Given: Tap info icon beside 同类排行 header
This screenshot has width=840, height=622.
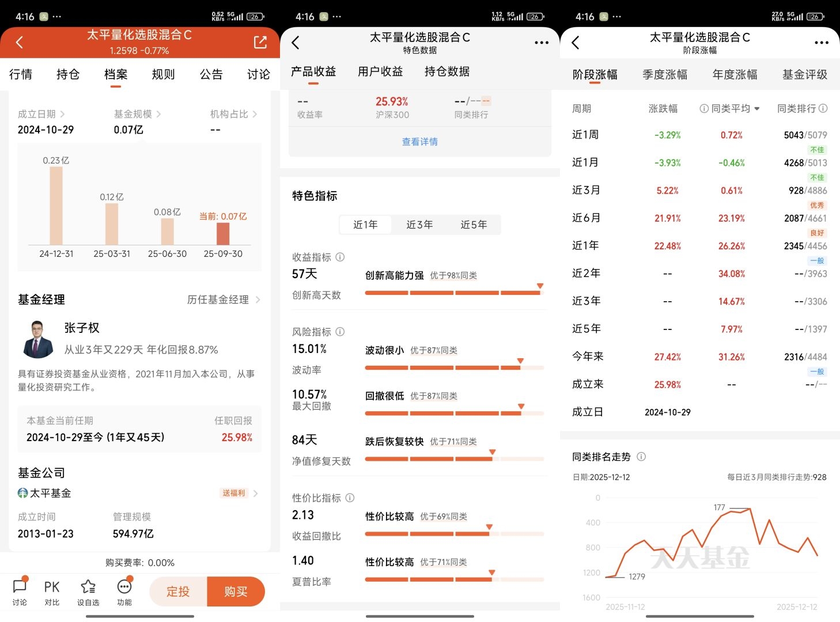Looking at the screenshot, I should (x=823, y=108).
